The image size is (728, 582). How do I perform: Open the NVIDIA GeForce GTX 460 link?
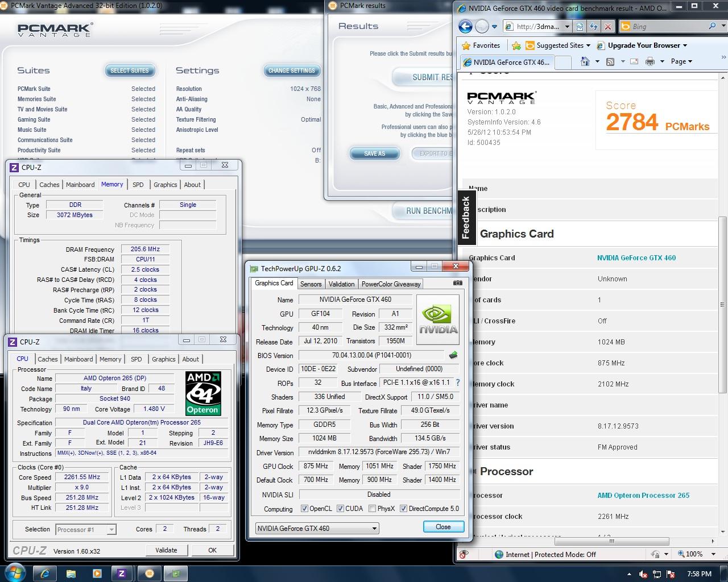point(636,257)
